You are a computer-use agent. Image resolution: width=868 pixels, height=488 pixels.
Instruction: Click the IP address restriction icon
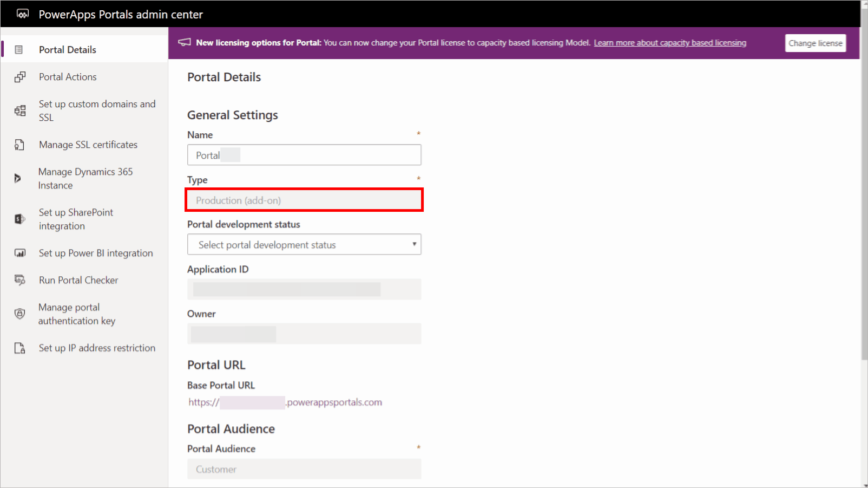click(20, 348)
